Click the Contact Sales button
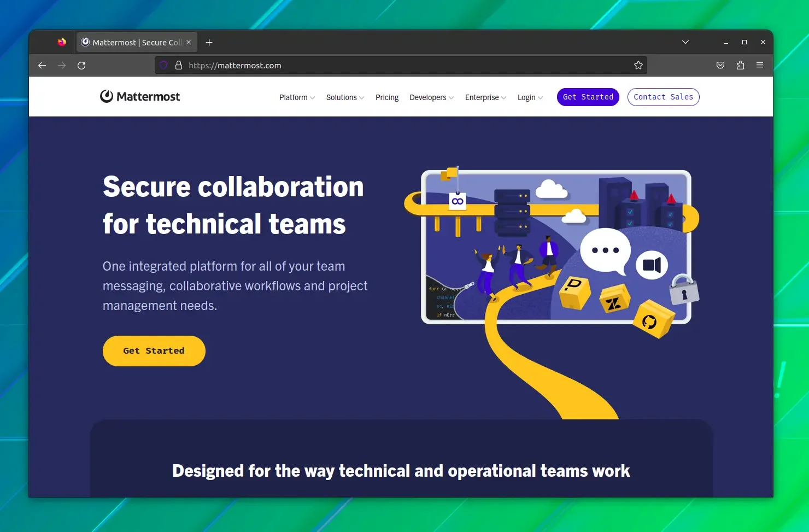Screen dimensions: 809x532 coord(663,97)
